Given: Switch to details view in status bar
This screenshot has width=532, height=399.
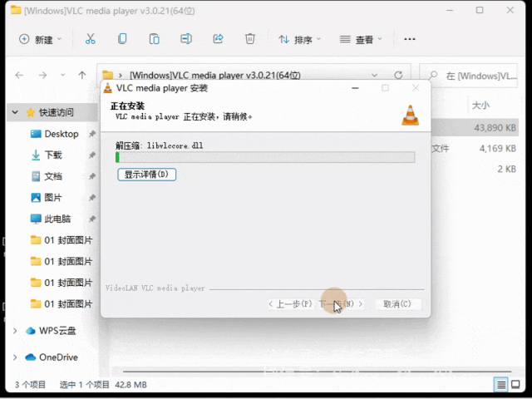Looking at the screenshot, I should pos(501,384).
